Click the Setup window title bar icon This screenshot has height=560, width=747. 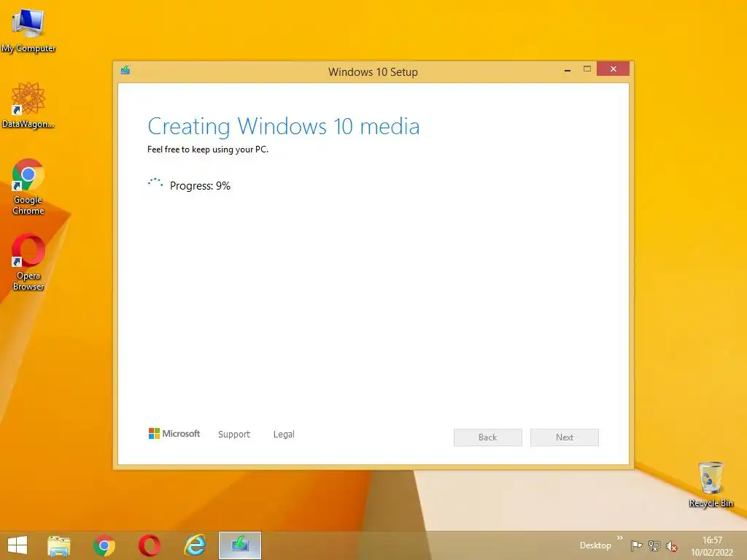(125, 71)
